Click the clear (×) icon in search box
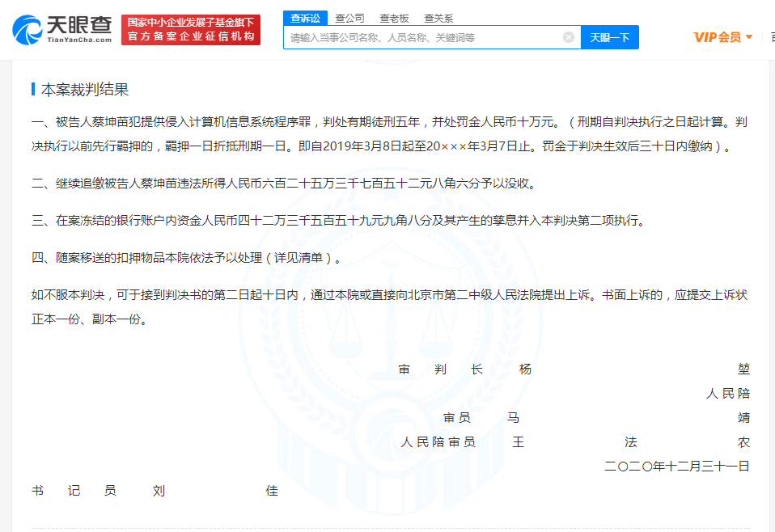The width and height of the screenshot is (775, 532). click(568, 36)
